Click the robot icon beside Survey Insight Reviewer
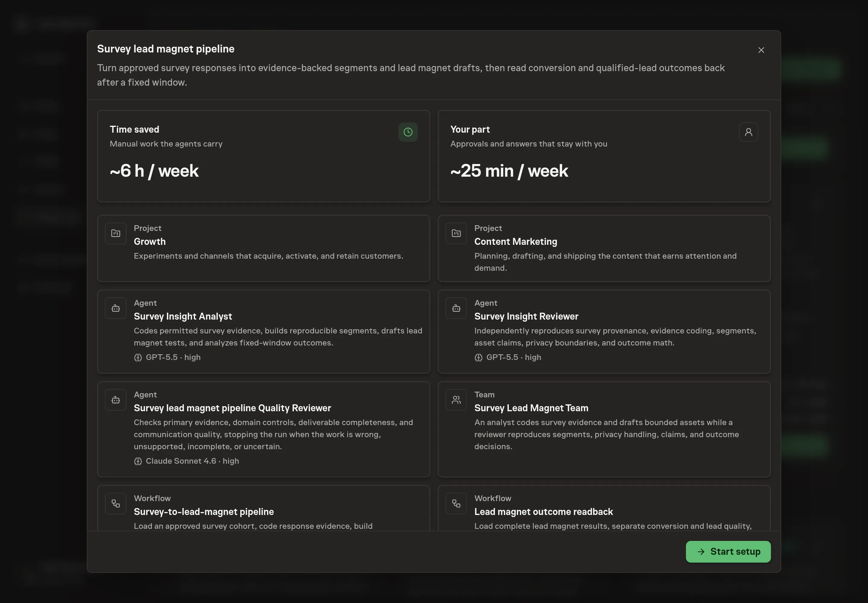 coord(456,308)
